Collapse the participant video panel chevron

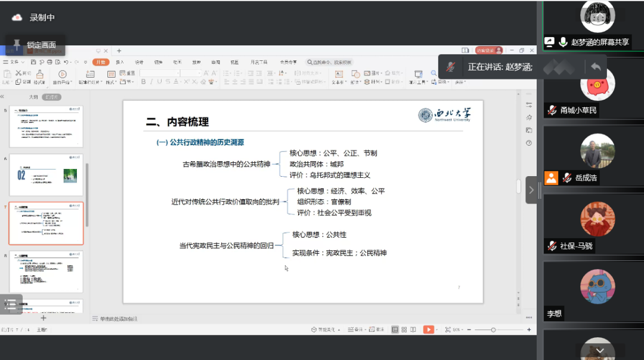point(531,190)
